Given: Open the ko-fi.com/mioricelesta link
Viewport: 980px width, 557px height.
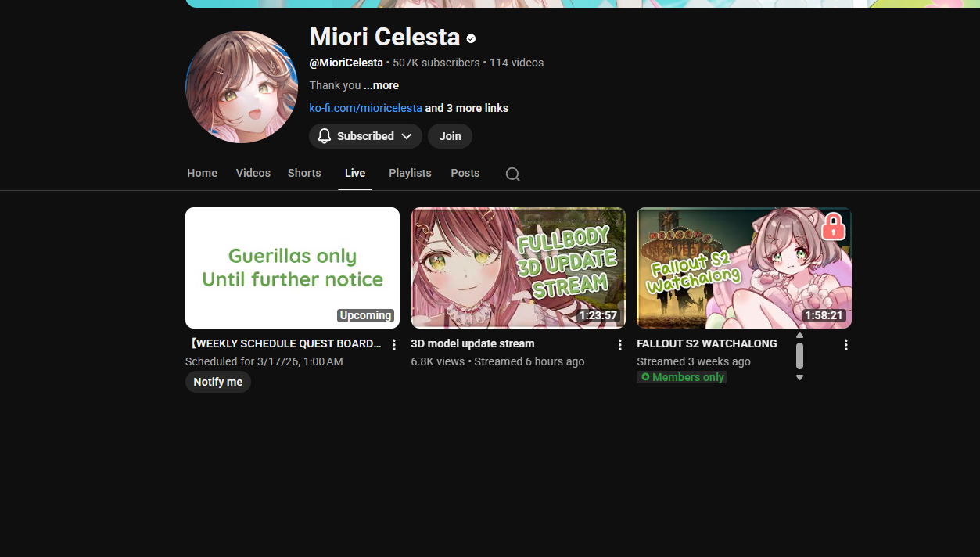Looking at the screenshot, I should [x=365, y=108].
